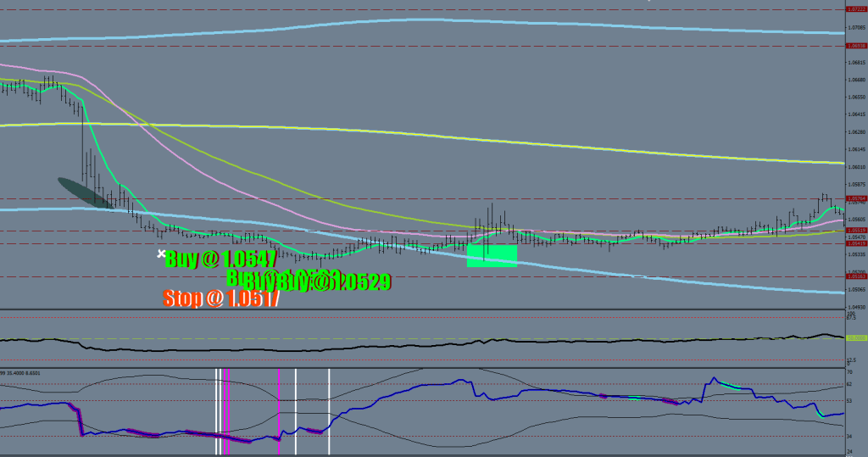Click the 12.5 level on middle indicator scale

[x=852, y=360]
